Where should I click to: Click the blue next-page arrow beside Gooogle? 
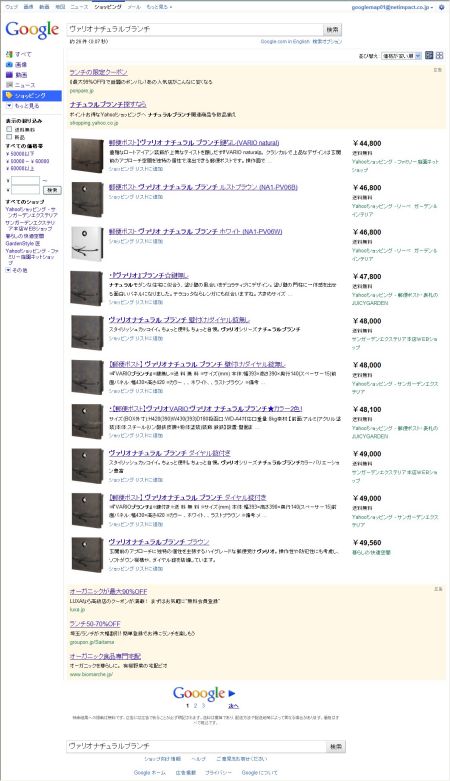click(232, 693)
